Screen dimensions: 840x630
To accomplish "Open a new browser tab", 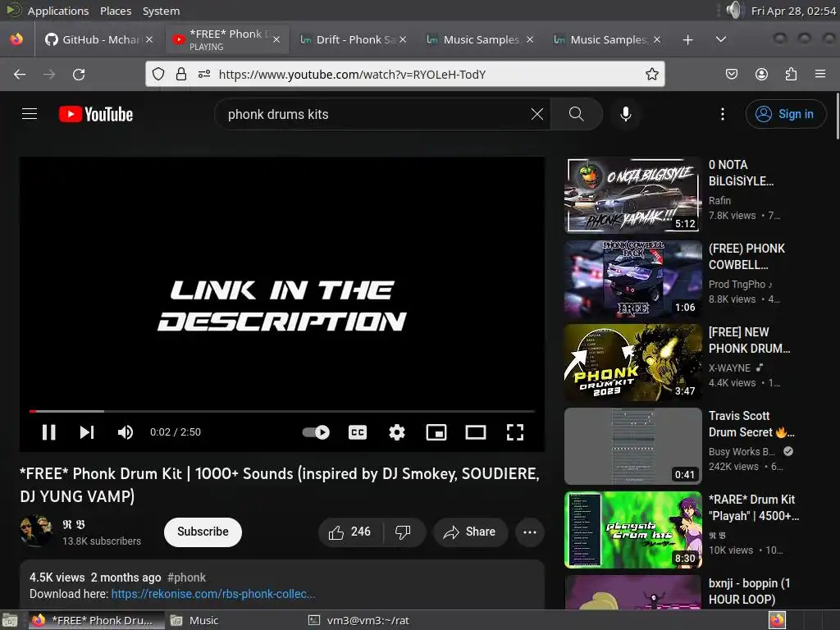I will pos(688,39).
